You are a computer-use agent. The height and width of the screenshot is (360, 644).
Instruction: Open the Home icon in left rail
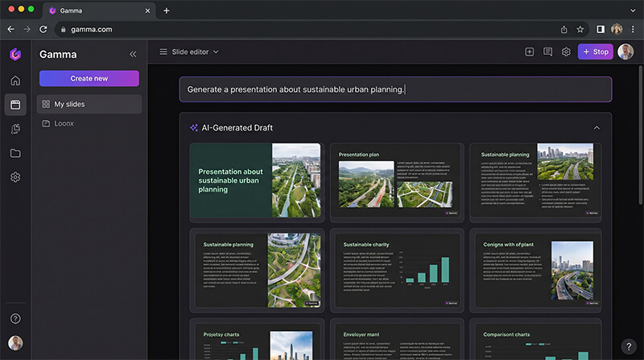15,81
